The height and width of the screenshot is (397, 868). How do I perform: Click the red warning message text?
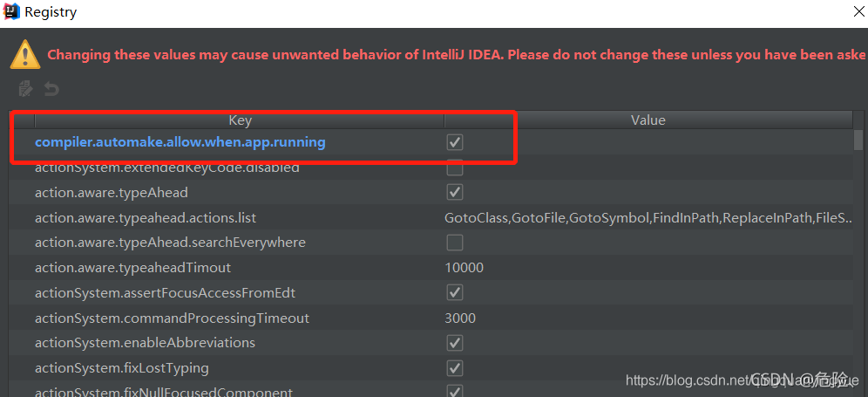tap(458, 55)
